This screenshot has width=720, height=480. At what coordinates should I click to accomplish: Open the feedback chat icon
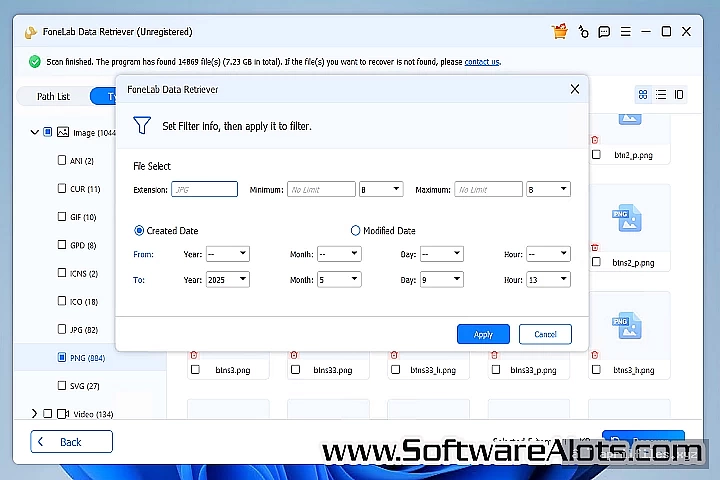pyautogui.click(x=604, y=32)
